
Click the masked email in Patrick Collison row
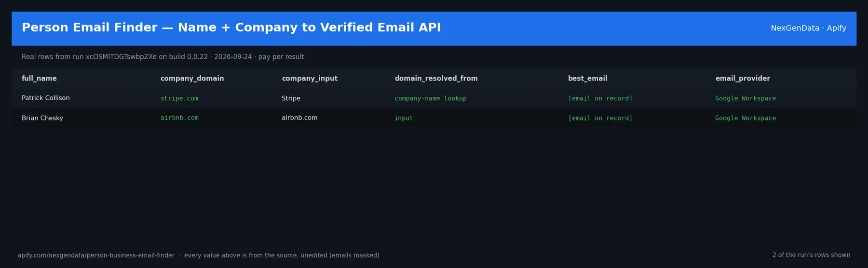[600, 98]
